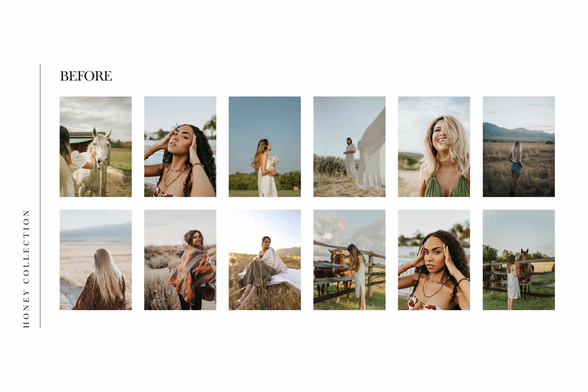Open the white horse at fence photo
588x392 pixels.
click(96, 147)
